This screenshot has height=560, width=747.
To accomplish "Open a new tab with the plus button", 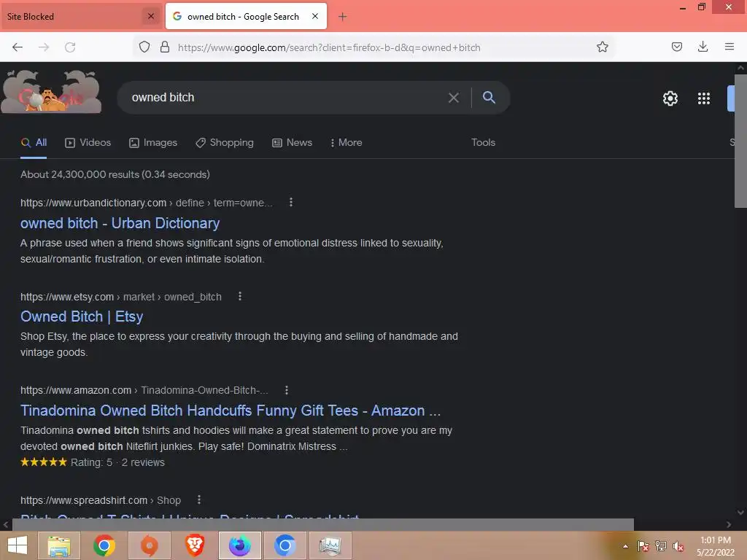I will pyautogui.click(x=342, y=17).
